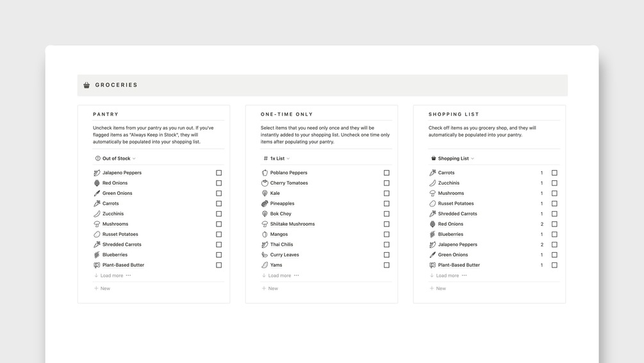Image resolution: width=644 pixels, height=363 pixels.
Task: Check the Red Onions checkbox in Pantry
Action: (x=219, y=183)
